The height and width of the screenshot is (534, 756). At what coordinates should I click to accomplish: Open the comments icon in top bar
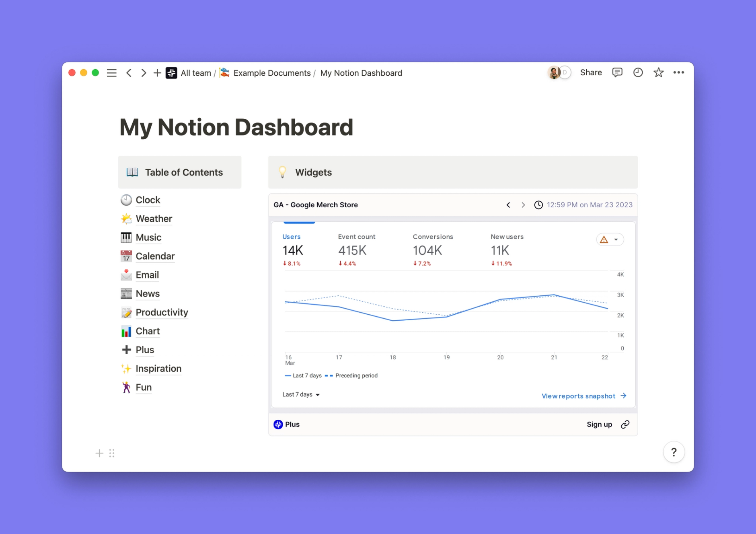coord(617,72)
